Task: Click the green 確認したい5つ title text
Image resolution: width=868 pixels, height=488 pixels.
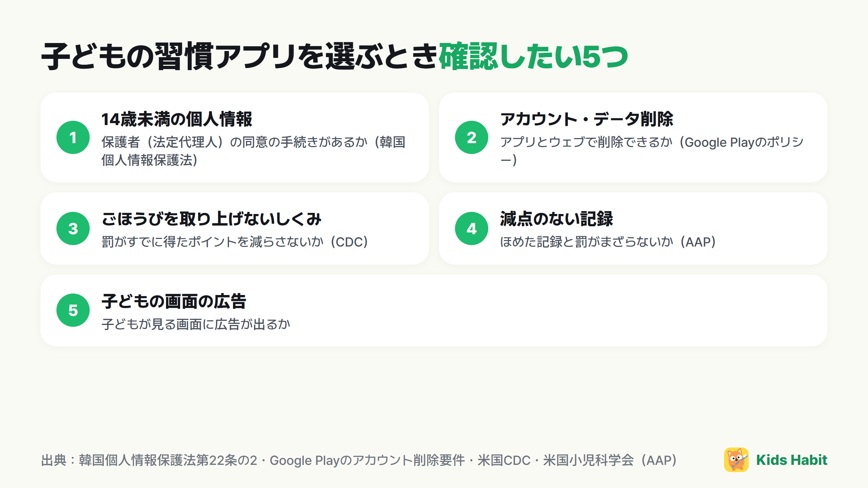Action: [x=533, y=56]
